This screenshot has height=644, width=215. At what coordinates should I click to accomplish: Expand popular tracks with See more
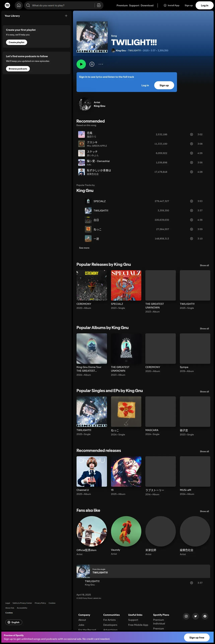click(84, 248)
